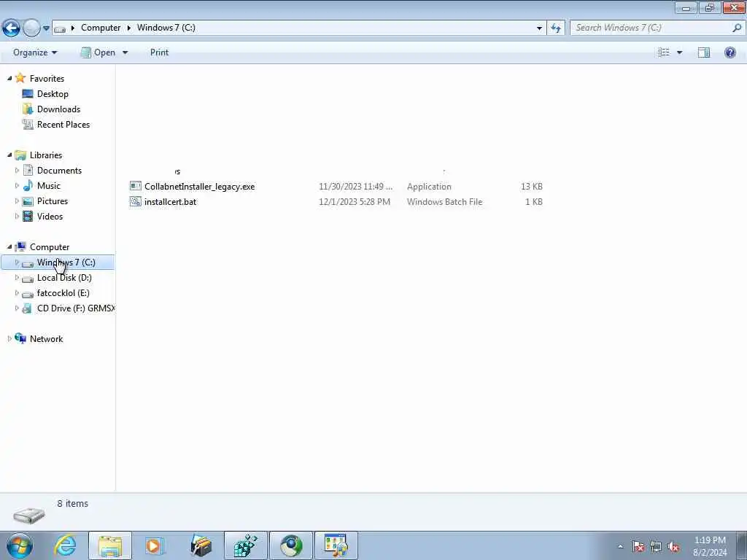Select Desktop under Favorites
This screenshot has width=747, height=560.
53,94
